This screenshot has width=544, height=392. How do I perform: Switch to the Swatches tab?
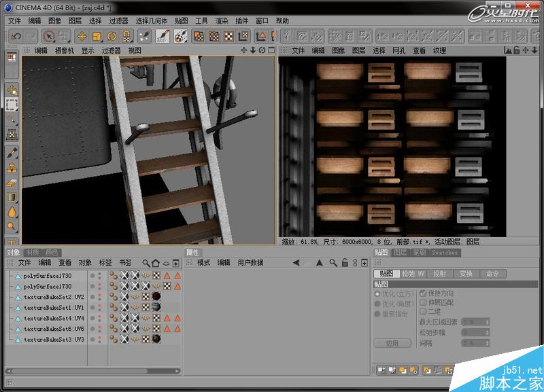pyautogui.click(x=445, y=253)
